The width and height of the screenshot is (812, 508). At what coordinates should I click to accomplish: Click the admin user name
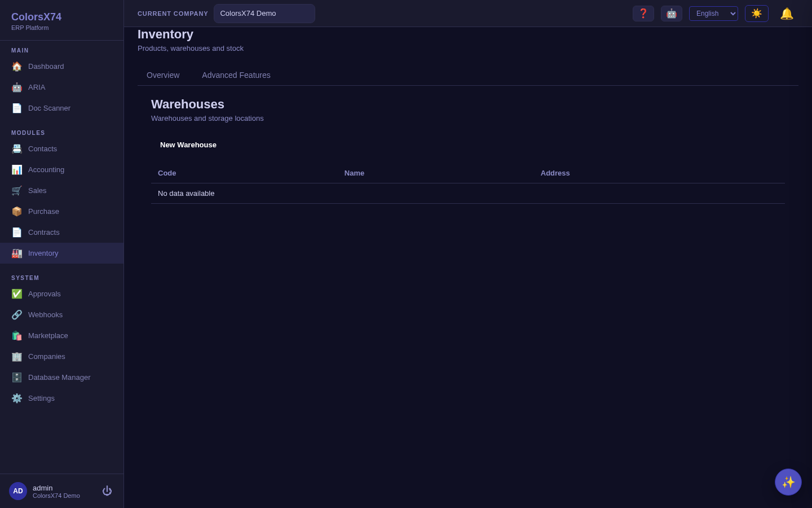43,488
